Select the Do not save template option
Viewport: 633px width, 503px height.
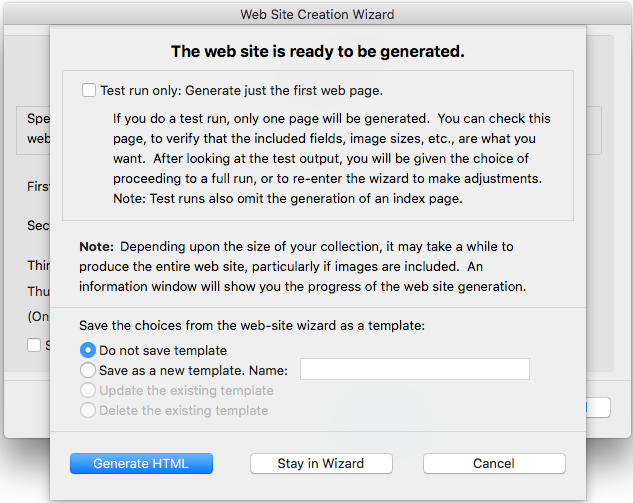click(x=88, y=351)
